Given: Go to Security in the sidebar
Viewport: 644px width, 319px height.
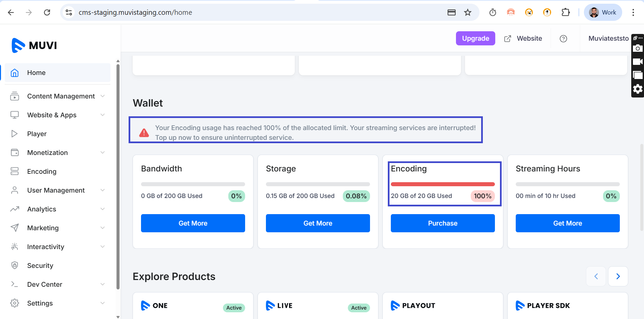Looking at the screenshot, I should click(40, 266).
